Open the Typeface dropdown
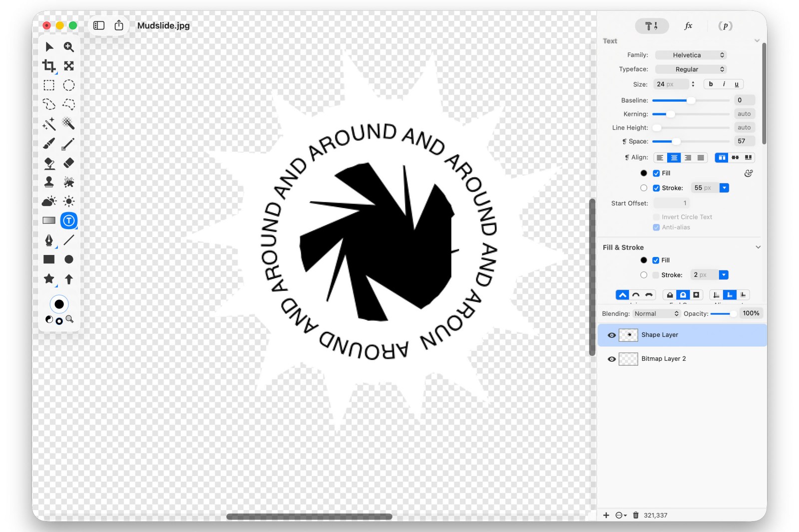 [x=691, y=69]
